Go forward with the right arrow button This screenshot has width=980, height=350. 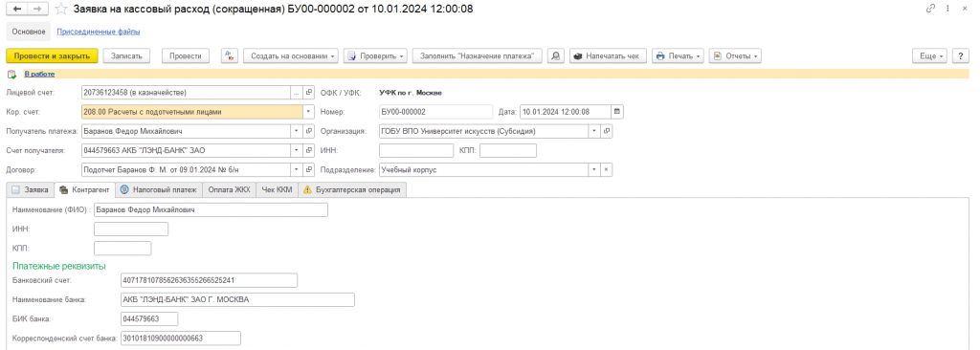tap(37, 9)
